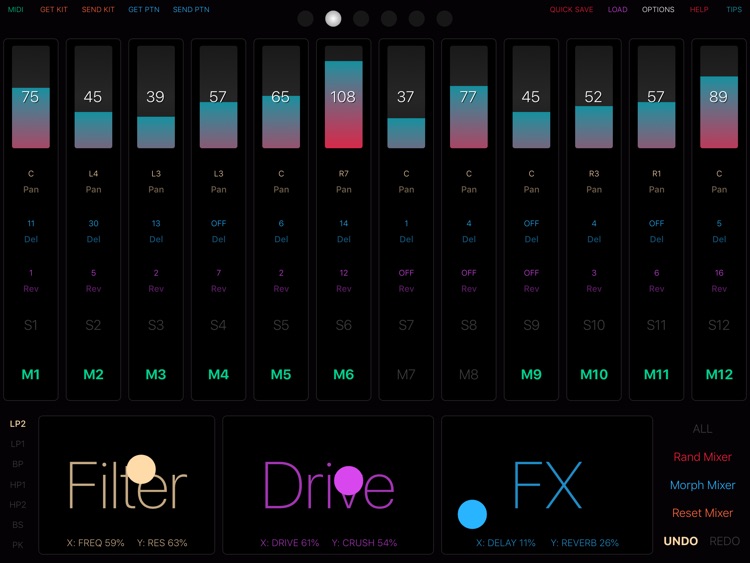Viewport: 750px width, 563px height.
Task: Solo track S1
Action: (x=31, y=325)
